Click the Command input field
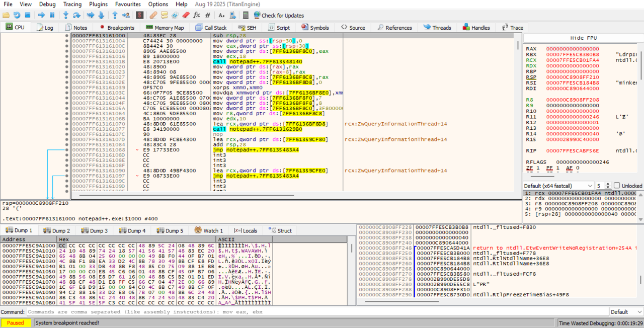The height and width of the screenshot is (328, 644). [x=317, y=312]
